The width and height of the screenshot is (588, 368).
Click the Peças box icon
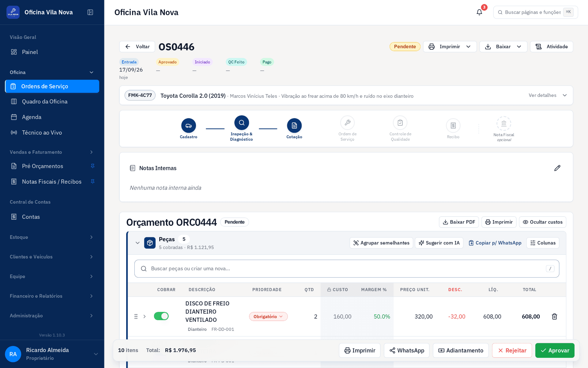click(x=150, y=243)
